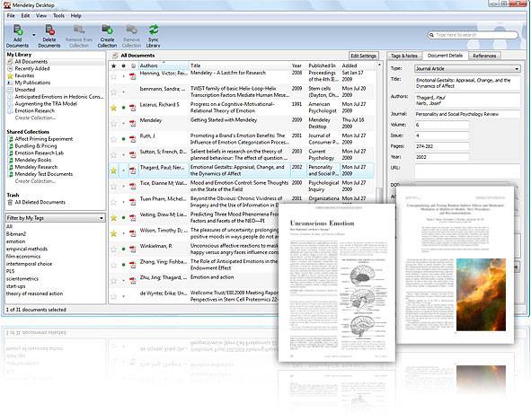Open All Deleted Documents trash
Viewport: 531px width, 420px height.
[x=40, y=202]
